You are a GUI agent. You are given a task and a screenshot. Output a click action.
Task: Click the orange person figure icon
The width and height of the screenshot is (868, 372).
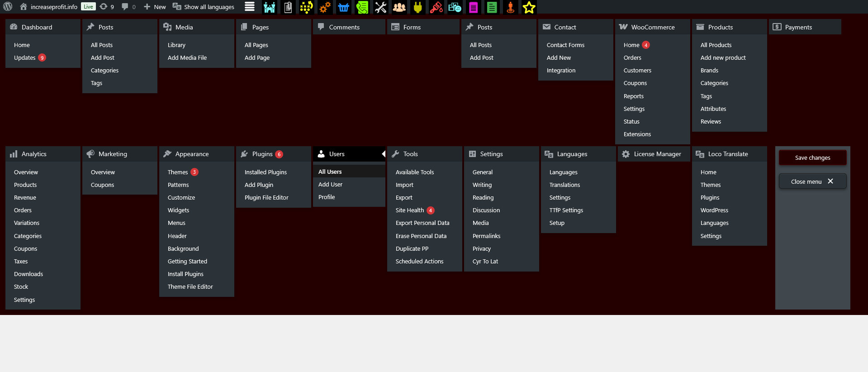click(510, 7)
